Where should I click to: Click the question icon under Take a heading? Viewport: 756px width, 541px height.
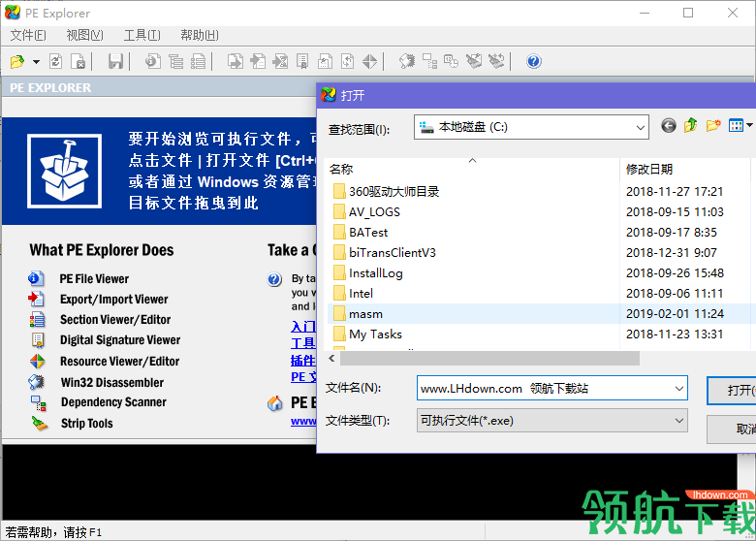click(274, 278)
